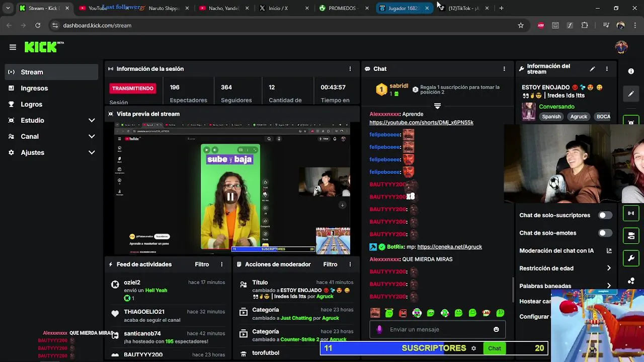
Task: Click the Spanish tag
Action: [x=551, y=117]
